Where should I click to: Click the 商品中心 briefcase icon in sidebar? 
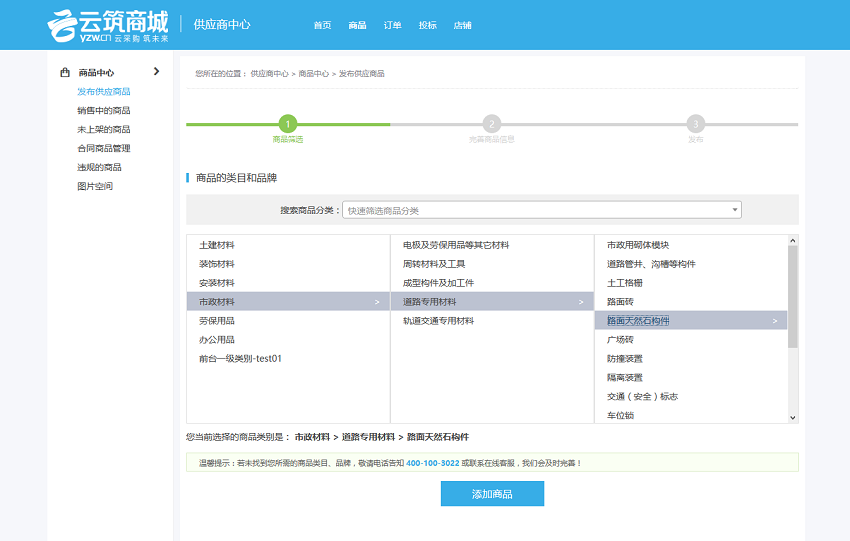(x=65, y=73)
